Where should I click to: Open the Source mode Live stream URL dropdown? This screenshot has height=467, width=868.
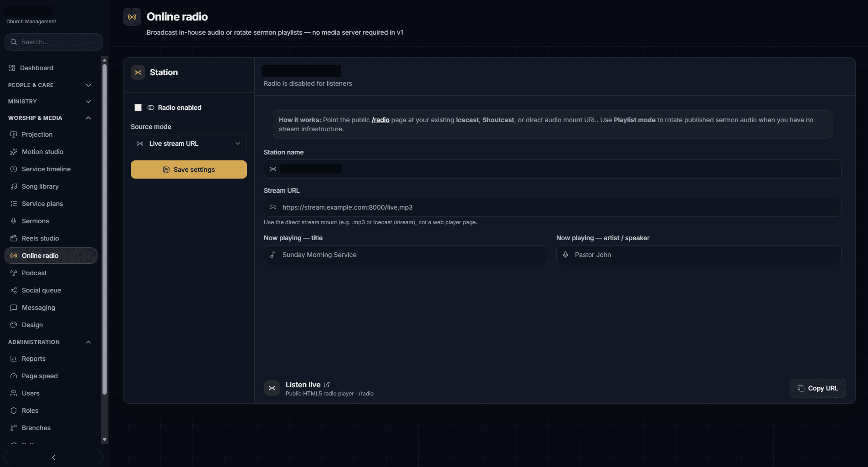coord(189,144)
